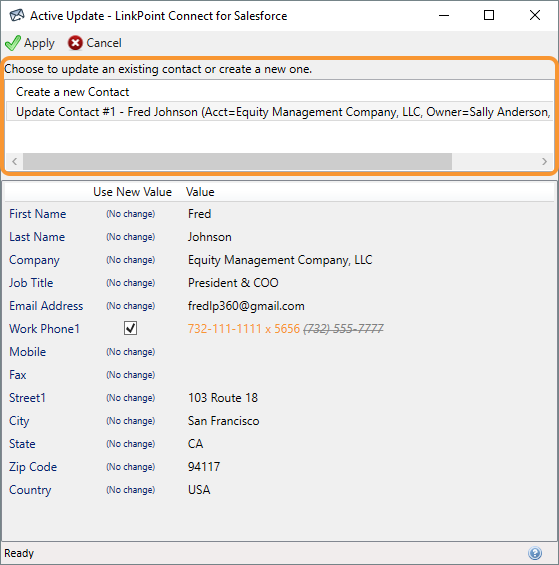Screen dimensions: 559x565
Task: Click the Mobile field label
Action: [28, 352]
